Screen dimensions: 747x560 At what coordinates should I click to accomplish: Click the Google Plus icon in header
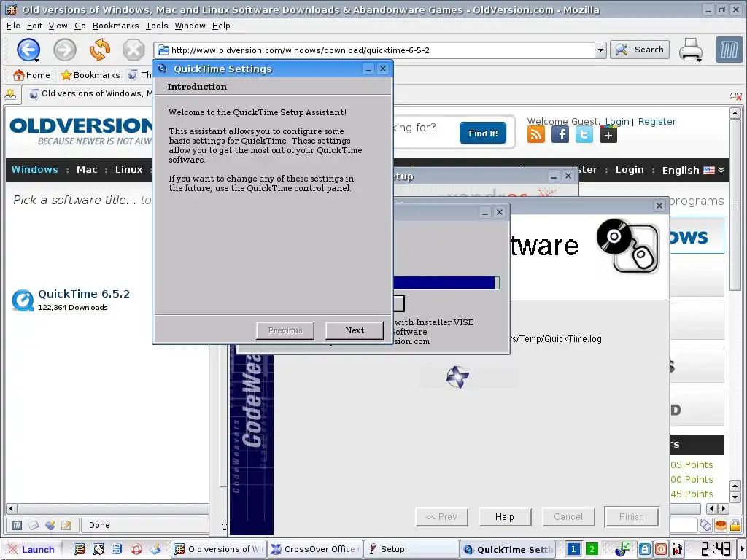tap(608, 135)
